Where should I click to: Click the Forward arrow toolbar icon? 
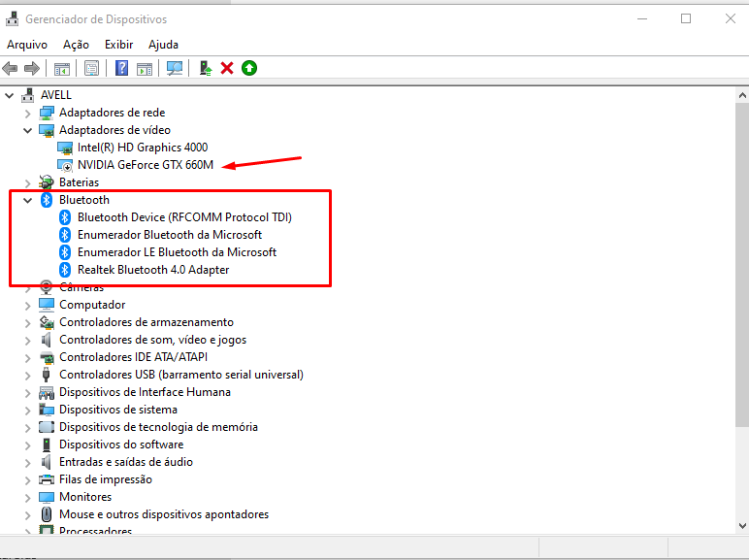pos(31,68)
